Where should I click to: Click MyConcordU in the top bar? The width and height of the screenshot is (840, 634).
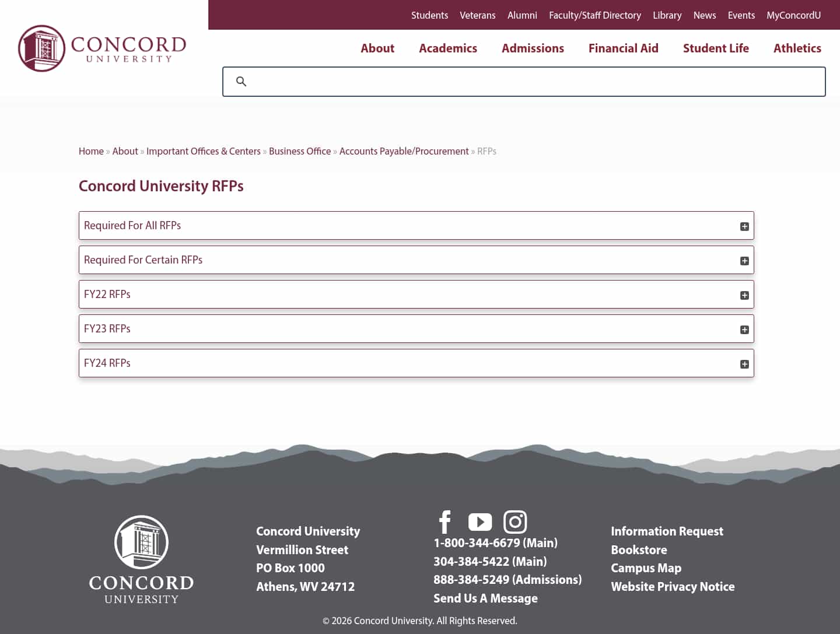point(793,15)
